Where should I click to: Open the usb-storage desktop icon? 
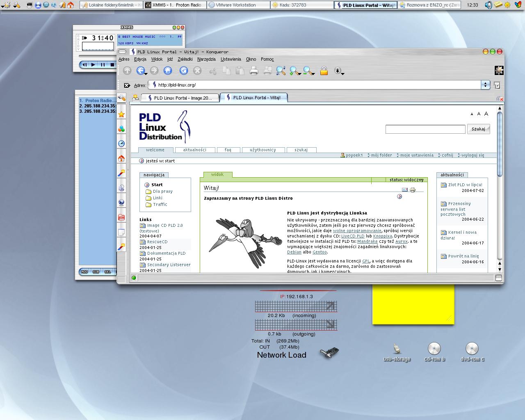[397, 352]
